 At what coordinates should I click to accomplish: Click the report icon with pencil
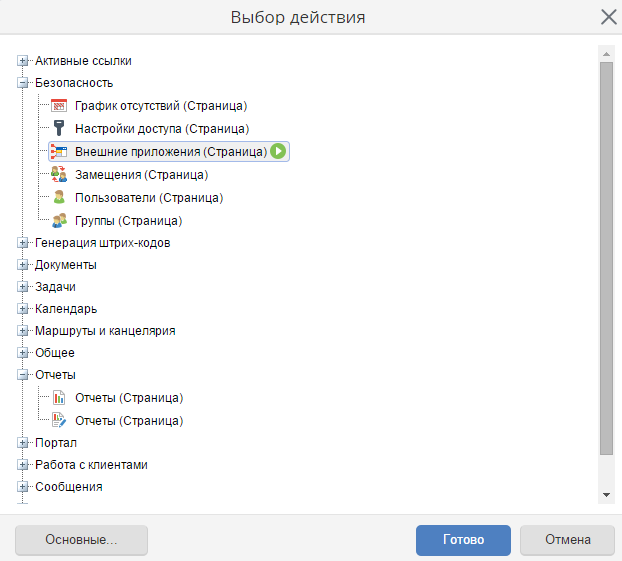59,421
